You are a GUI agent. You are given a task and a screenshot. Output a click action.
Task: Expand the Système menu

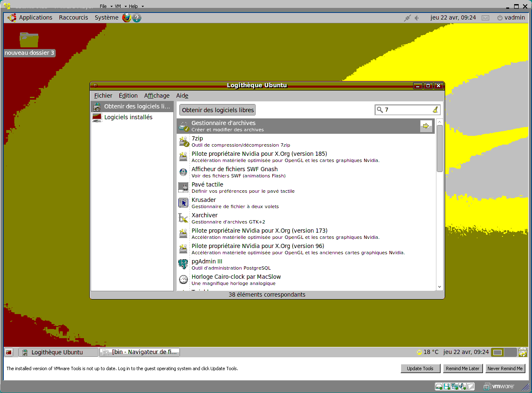(106, 17)
